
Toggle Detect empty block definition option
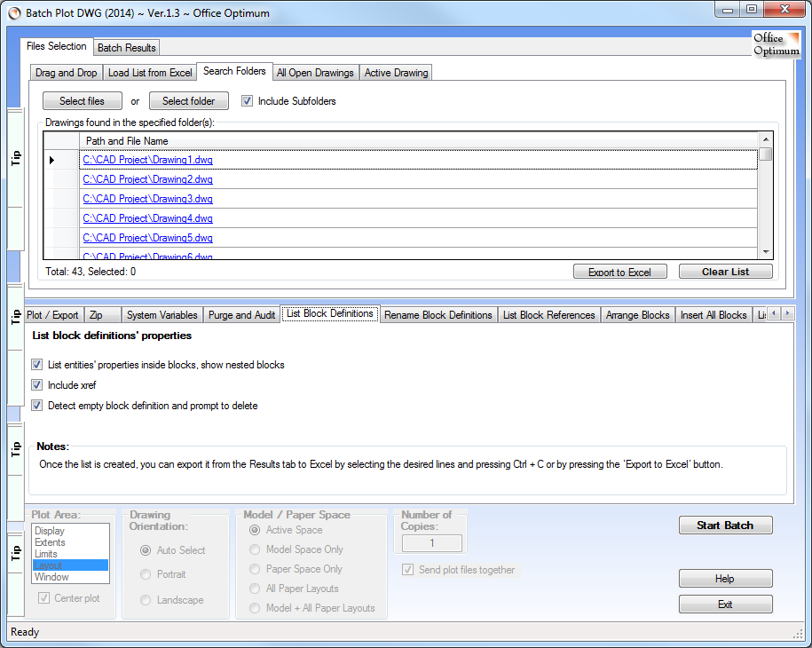pos(36,406)
